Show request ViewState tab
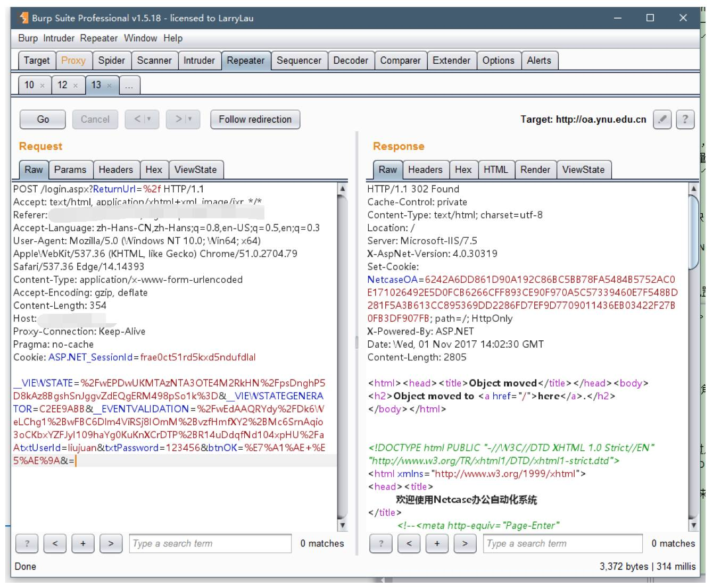This screenshot has height=588, width=713. pyautogui.click(x=196, y=170)
